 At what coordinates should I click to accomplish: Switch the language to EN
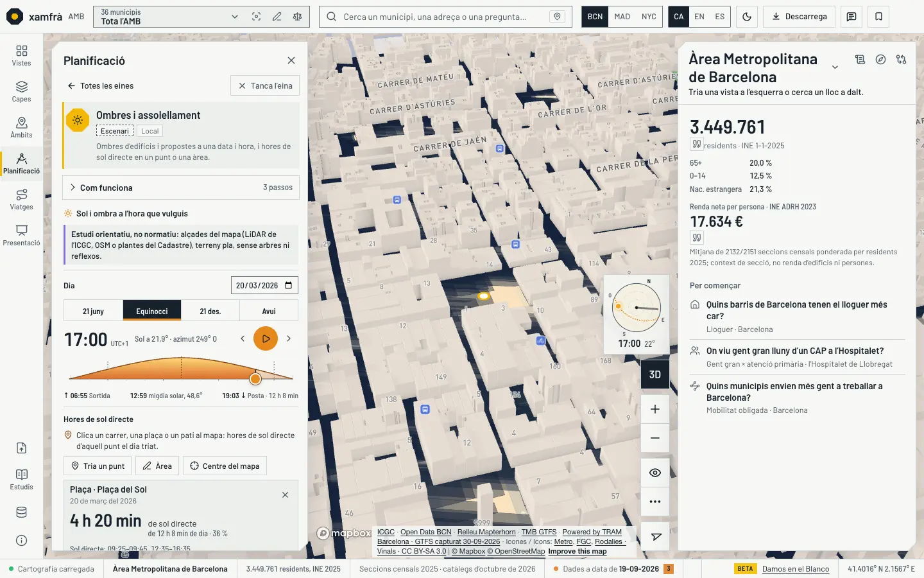(x=699, y=17)
